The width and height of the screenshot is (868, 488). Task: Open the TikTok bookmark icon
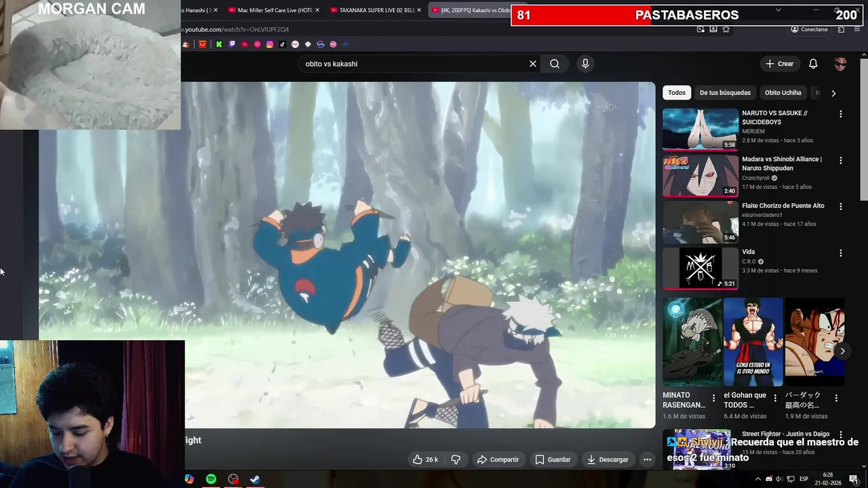282,44
